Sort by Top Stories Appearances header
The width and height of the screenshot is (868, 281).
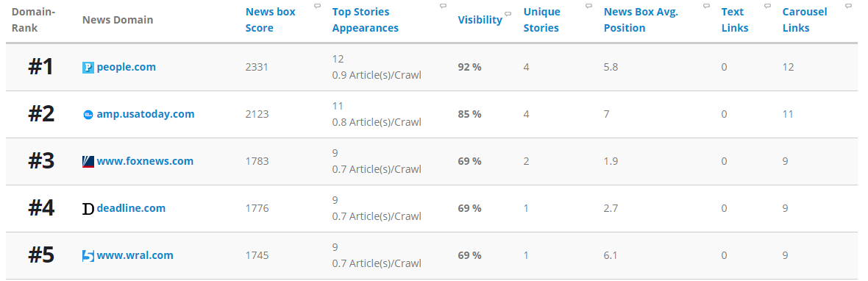(x=366, y=20)
